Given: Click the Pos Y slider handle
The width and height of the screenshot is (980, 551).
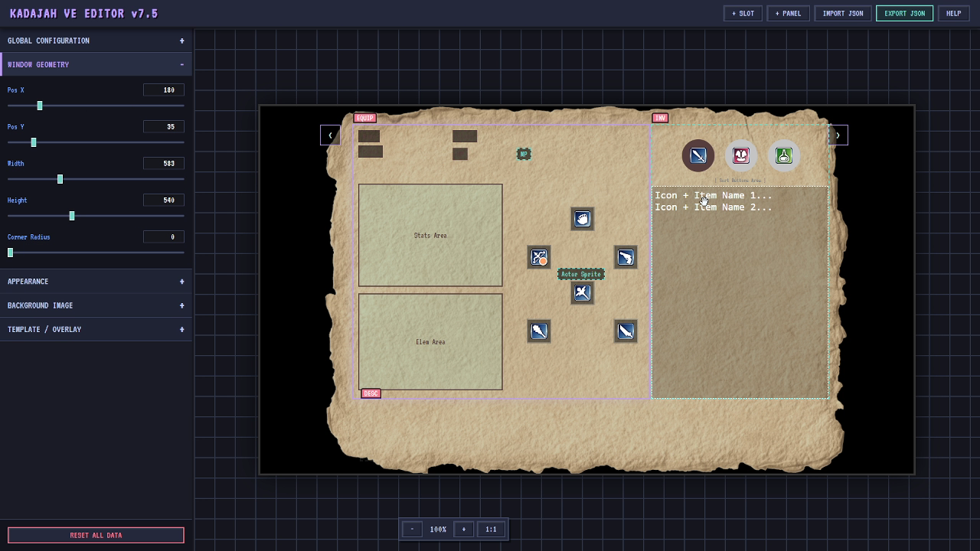Looking at the screenshot, I should pos(34,142).
